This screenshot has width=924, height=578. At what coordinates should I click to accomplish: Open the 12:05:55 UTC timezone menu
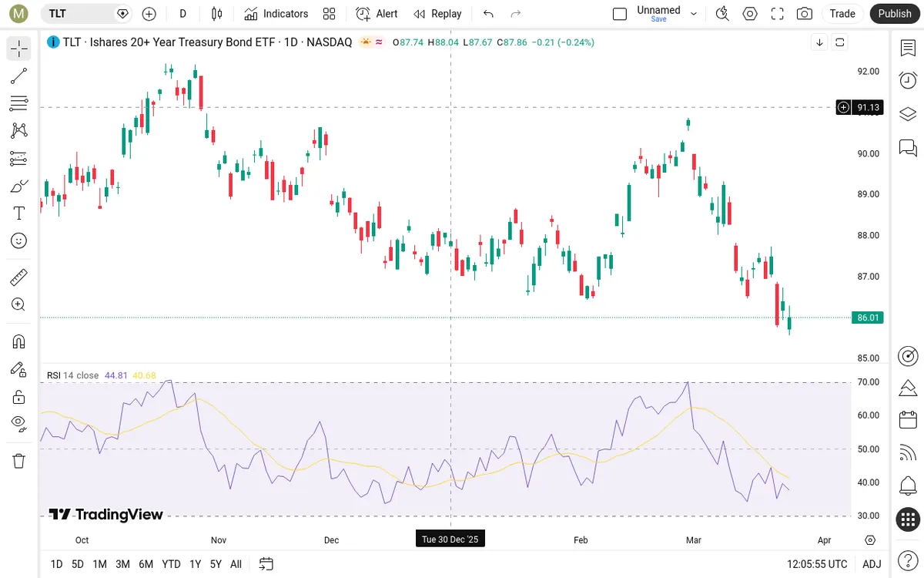[817, 564]
